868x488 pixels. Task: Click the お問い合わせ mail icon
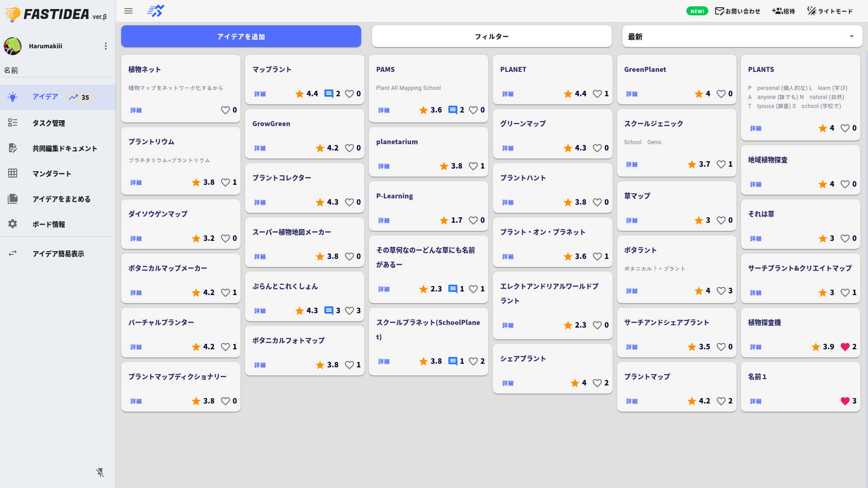click(719, 11)
